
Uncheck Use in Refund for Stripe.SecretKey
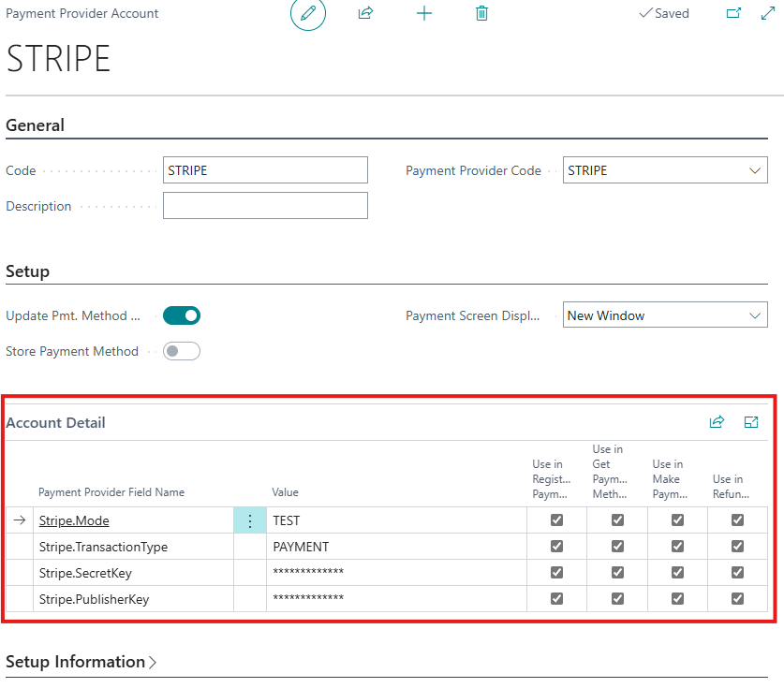coord(737,573)
